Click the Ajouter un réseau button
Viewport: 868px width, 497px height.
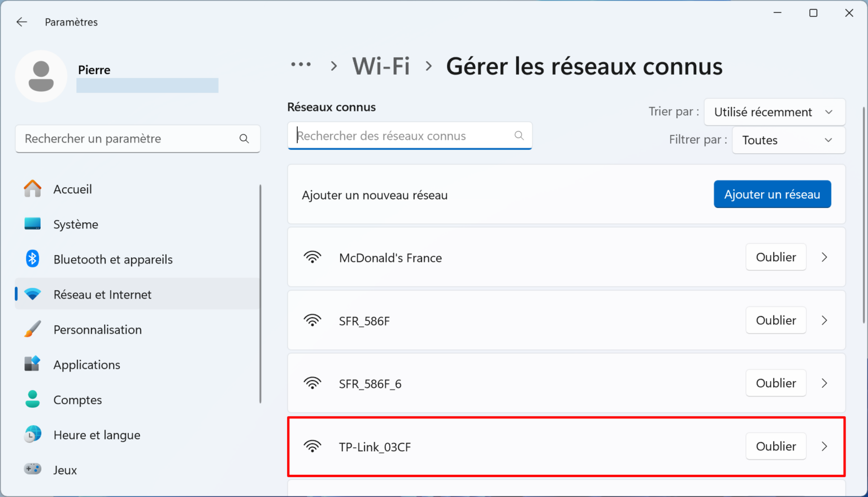click(772, 194)
